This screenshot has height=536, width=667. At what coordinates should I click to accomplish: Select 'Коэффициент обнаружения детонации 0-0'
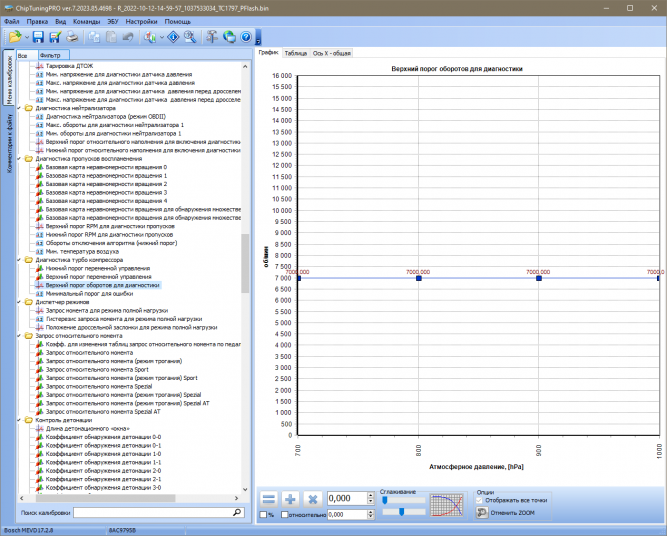click(x=103, y=437)
